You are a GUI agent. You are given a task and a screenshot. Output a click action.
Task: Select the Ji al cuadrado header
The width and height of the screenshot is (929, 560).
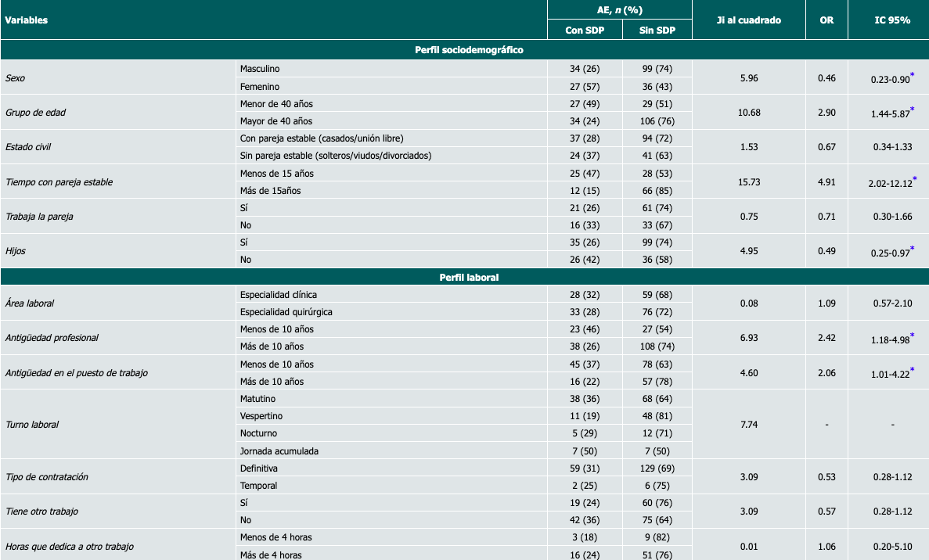748,20
